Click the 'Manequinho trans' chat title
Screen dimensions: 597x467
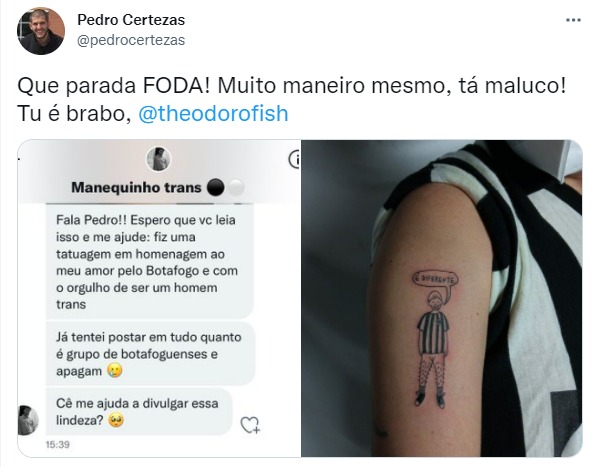point(136,188)
